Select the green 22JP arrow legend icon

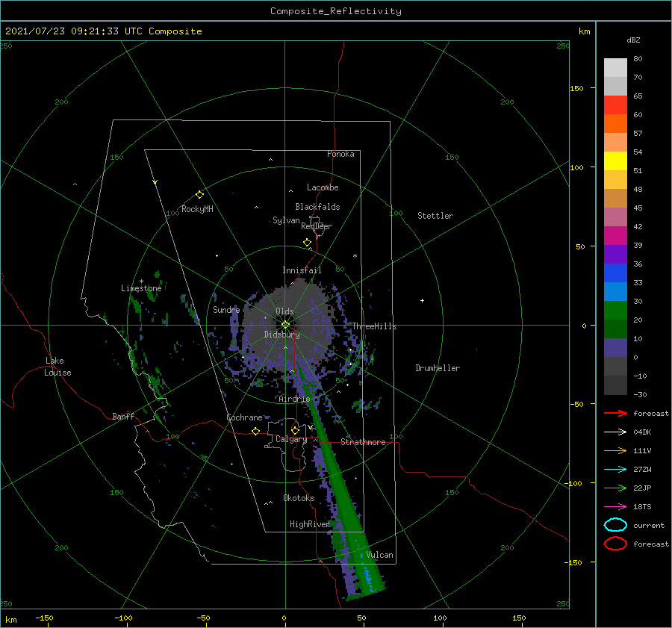click(615, 488)
